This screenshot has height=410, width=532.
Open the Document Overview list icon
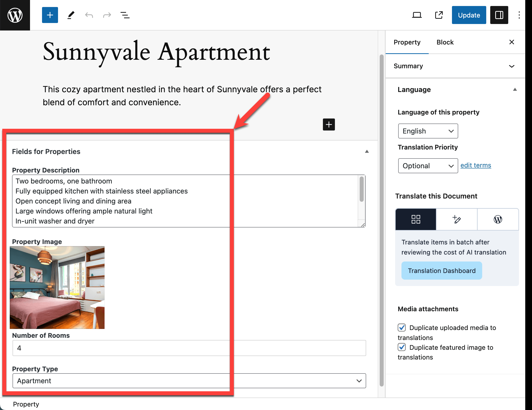point(125,15)
